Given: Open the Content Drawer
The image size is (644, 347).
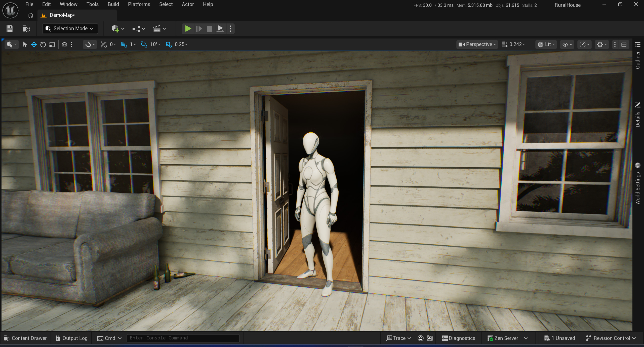Looking at the screenshot, I should coord(26,338).
